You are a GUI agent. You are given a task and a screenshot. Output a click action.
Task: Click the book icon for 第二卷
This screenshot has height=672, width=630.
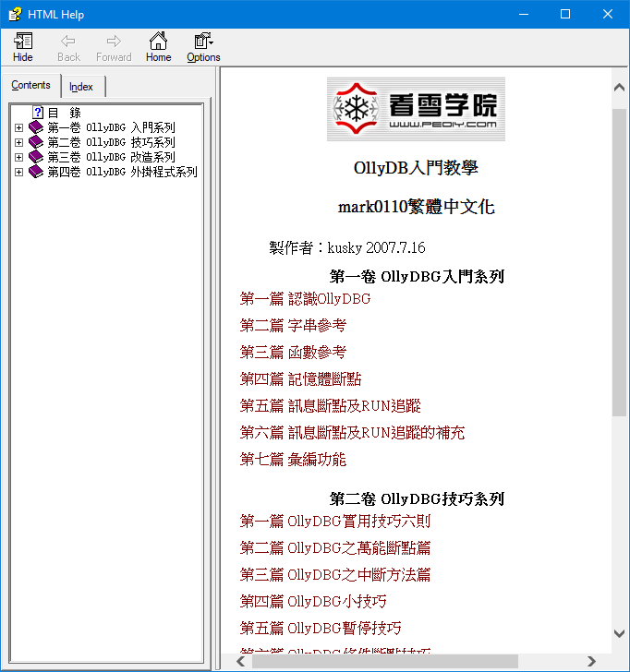(36, 142)
